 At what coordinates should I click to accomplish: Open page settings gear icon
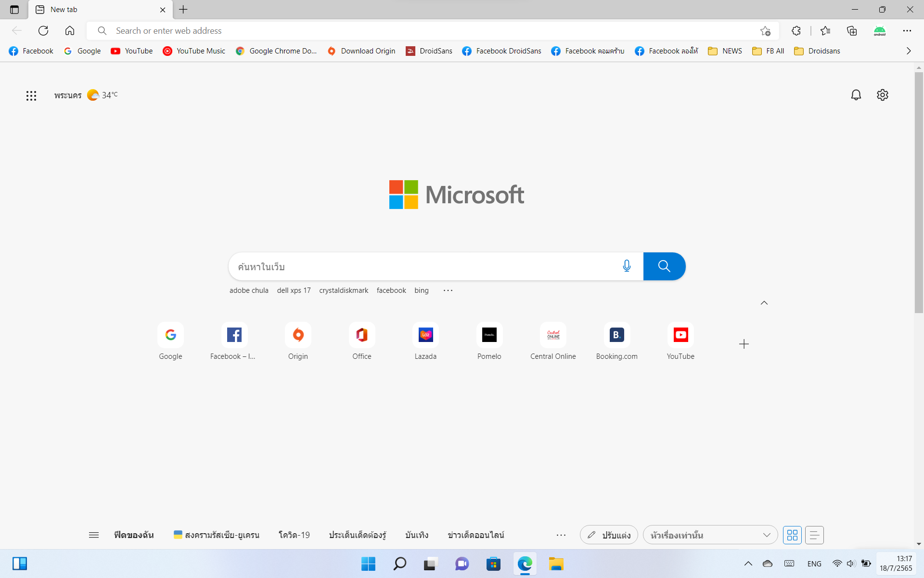[x=882, y=95]
